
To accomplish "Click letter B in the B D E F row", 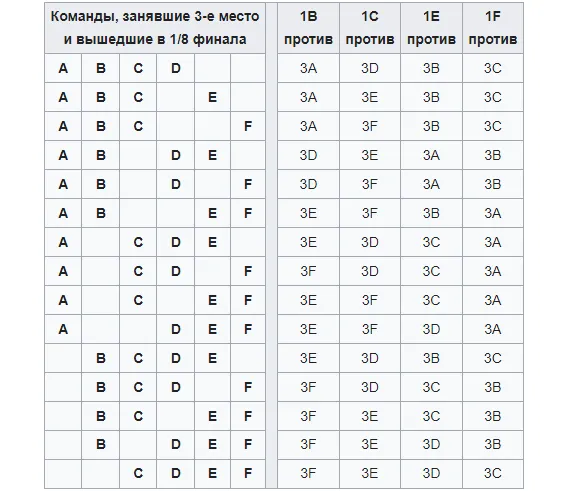I will (101, 444).
